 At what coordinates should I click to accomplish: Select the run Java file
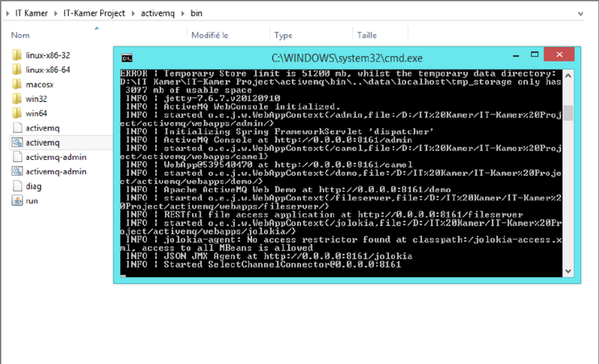[31, 200]
